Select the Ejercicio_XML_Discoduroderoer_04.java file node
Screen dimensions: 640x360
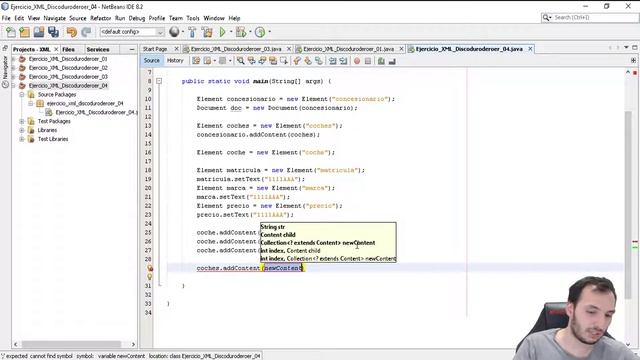tap(96, 112)
